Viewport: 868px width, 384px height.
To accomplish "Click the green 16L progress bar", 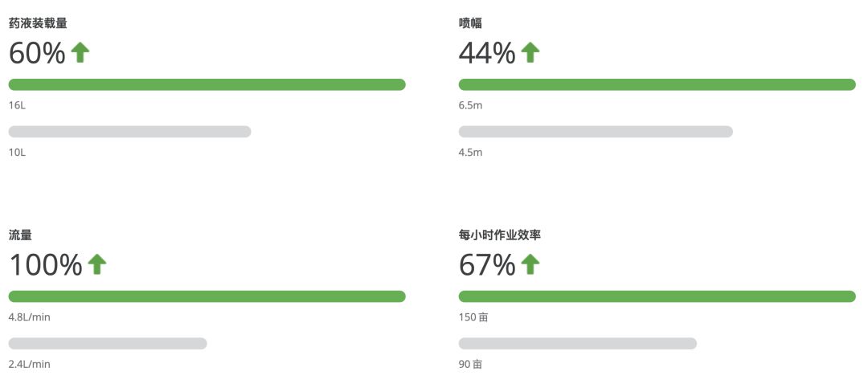I will [207, 84].
